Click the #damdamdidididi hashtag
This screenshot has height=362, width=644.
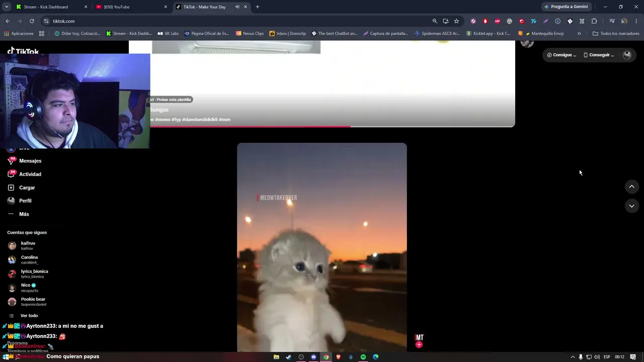(x=200, y=120)
